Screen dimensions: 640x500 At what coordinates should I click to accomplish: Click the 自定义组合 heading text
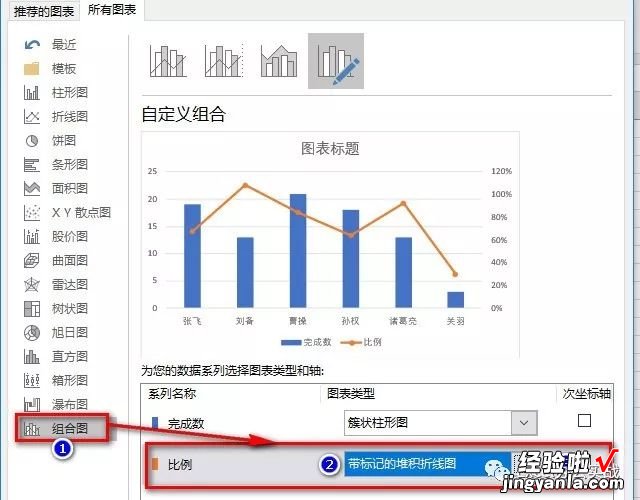[184, 114]
